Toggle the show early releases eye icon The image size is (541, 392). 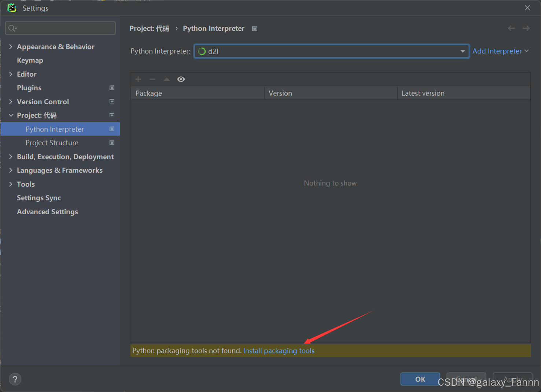[181, 79]
